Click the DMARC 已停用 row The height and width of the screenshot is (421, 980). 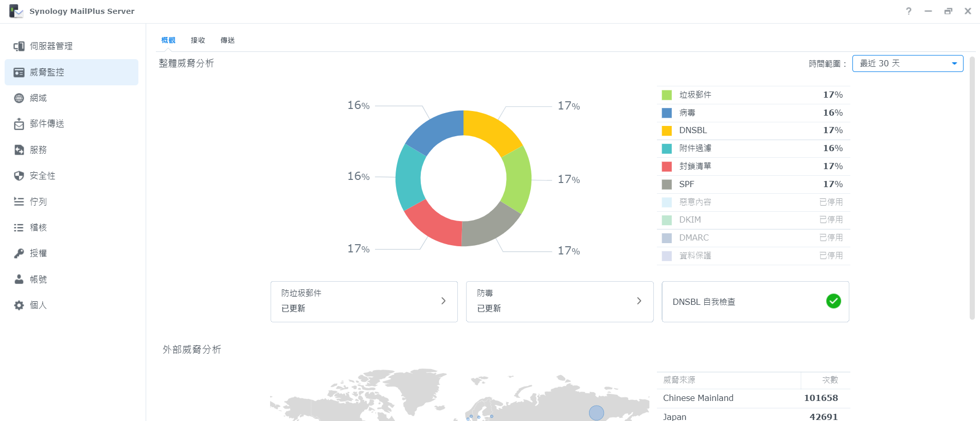point(753,238)
